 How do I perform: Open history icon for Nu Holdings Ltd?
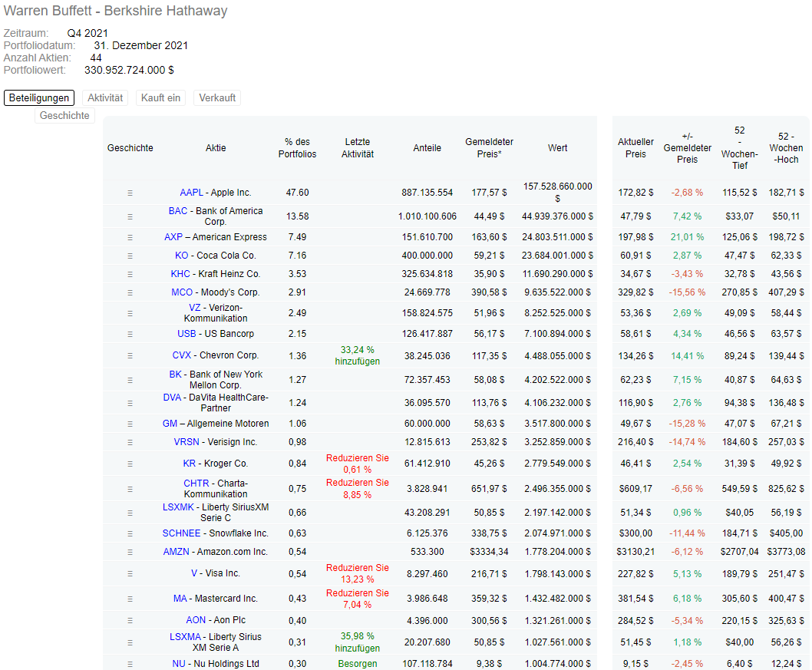pyautogui.click(x=130, y=664)
